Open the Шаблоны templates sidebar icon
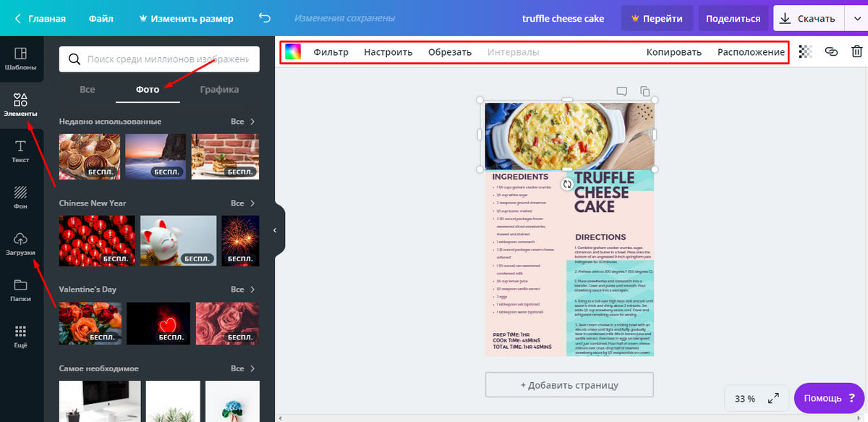 point(20,59)
